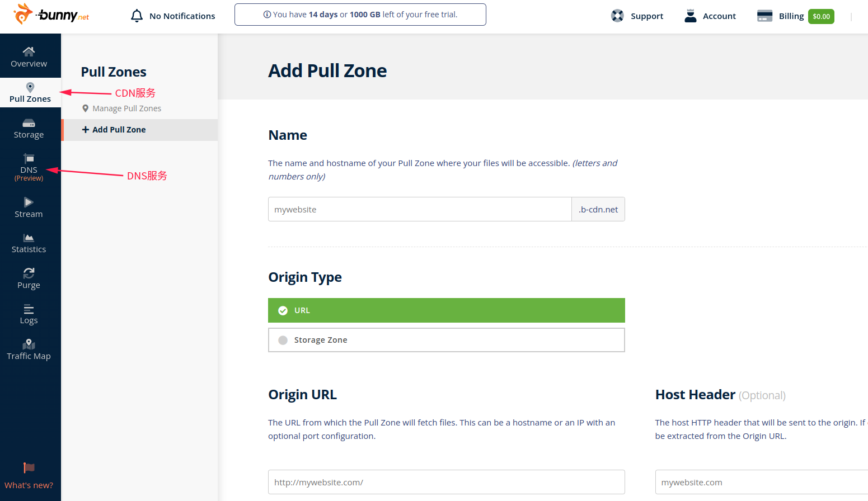Open the Traffic Map

29,350
